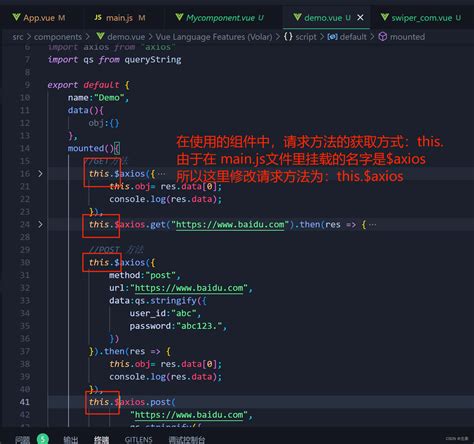
Task: Click the password:"abc123." line
Action: [178, 326]
